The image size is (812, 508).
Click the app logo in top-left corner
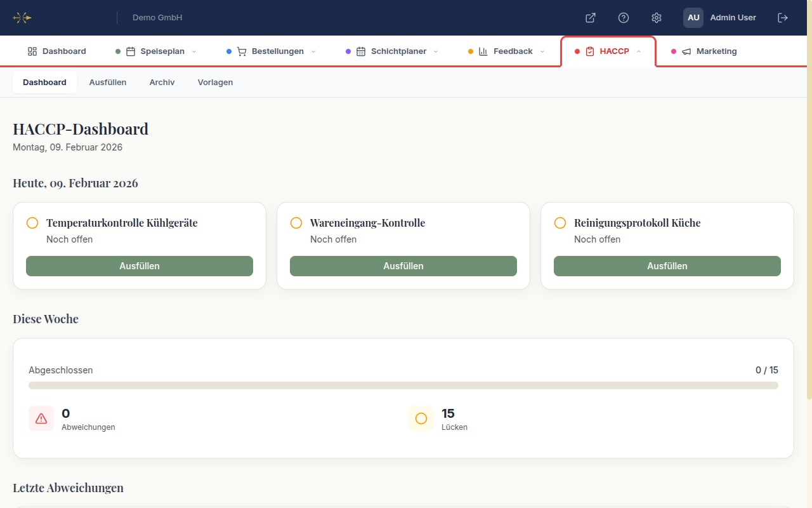22,18
